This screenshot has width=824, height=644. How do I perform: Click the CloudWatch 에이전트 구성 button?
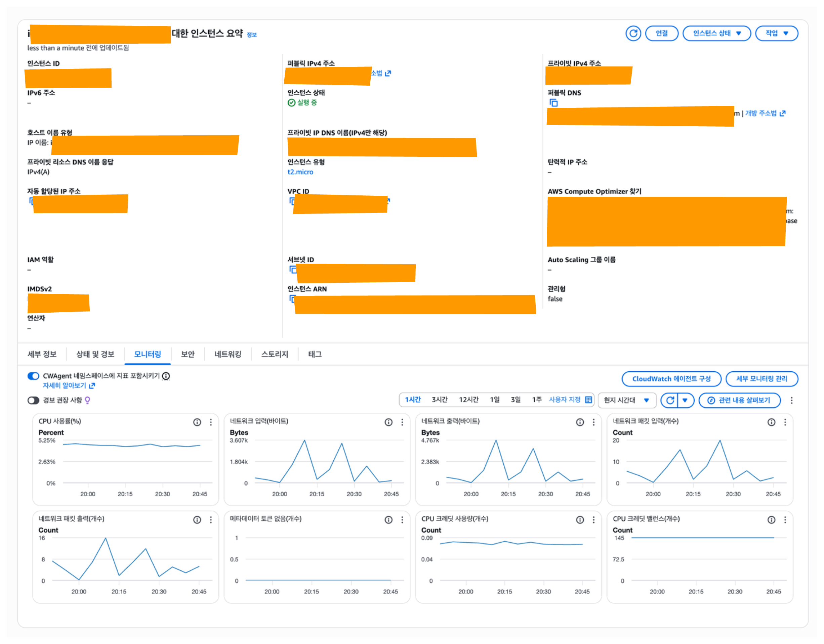[x=671, y=378]
